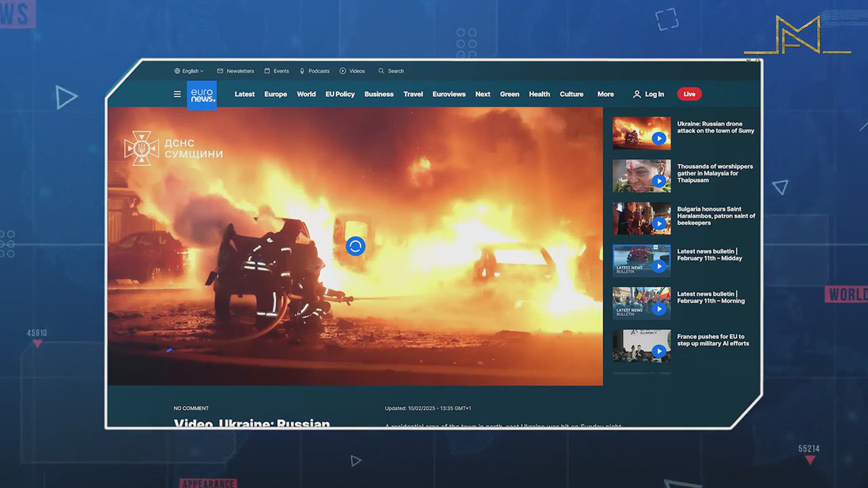Expand the More navigation menu
868x488 pixels.
pos(605,94)
